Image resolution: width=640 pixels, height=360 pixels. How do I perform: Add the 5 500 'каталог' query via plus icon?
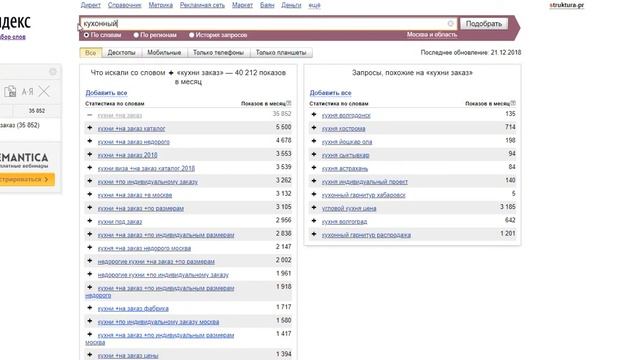[90, 128]
